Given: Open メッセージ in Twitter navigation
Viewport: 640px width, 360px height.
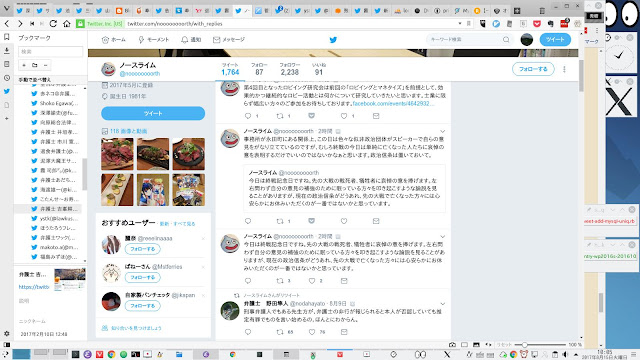Looking at the screenshot, I should [229, 40].
